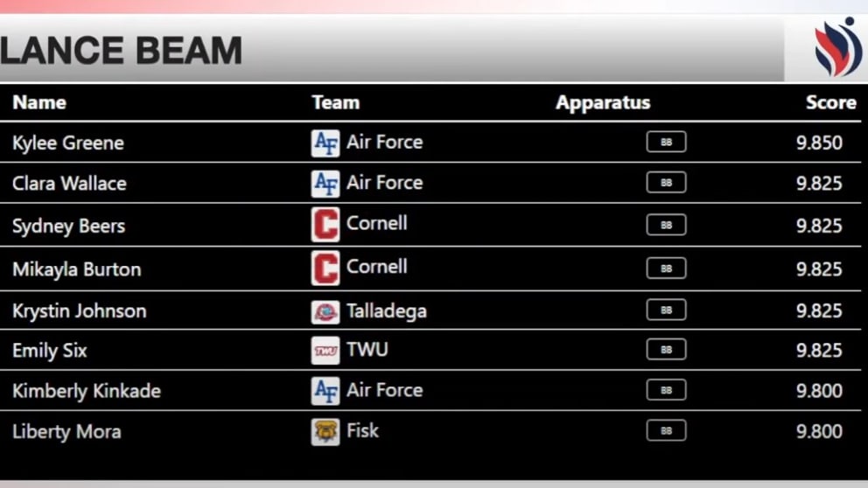Click the Balance Beam title heading

coord(121,51)
